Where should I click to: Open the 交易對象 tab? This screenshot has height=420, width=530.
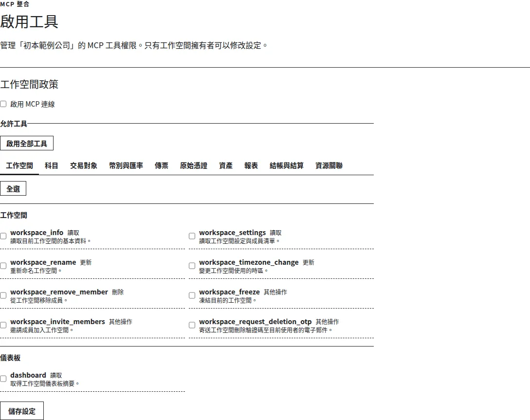pyautogui.click(x=84, y=165)
